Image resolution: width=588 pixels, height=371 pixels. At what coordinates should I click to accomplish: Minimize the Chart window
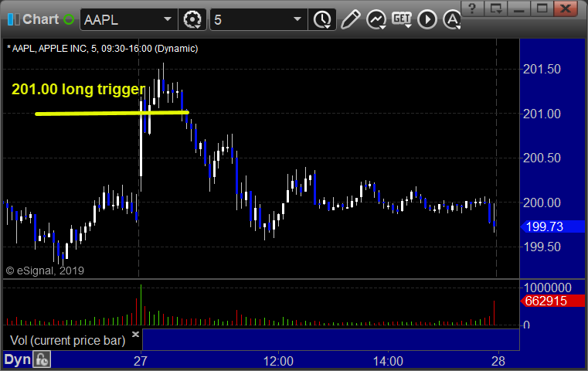click(519, 9)
